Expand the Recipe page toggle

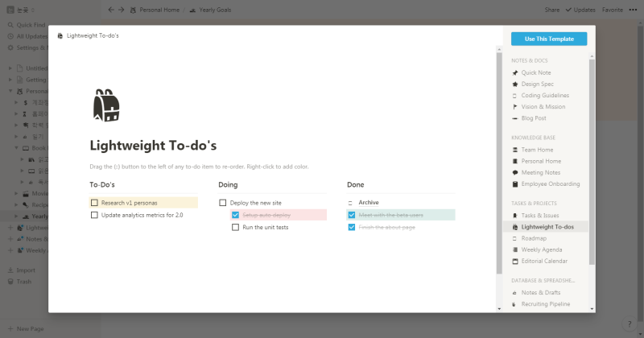[x=16, y=205]
